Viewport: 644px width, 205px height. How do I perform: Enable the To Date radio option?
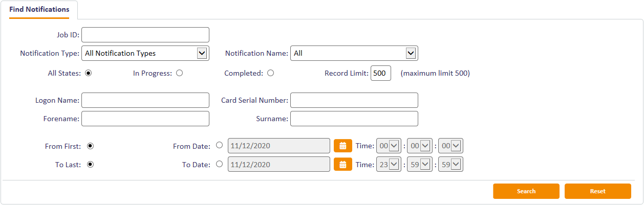(220, 164)
